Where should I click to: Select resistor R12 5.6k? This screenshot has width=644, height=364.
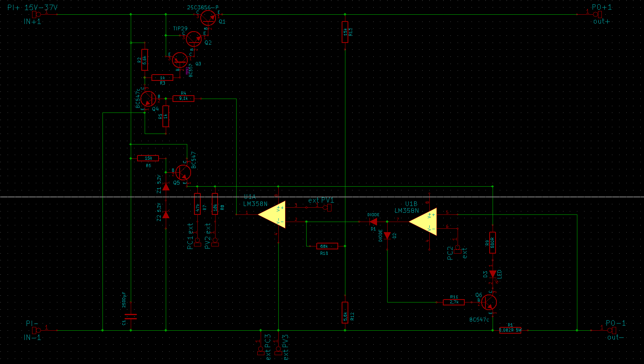click(x=345, y=313)
